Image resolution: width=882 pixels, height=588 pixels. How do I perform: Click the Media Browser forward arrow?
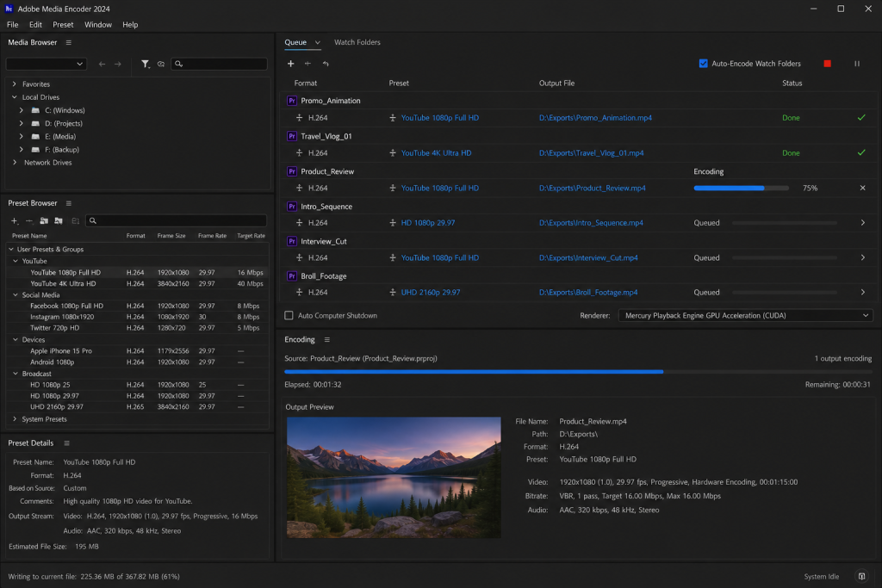pyautogui.click(x=117, y=64)
